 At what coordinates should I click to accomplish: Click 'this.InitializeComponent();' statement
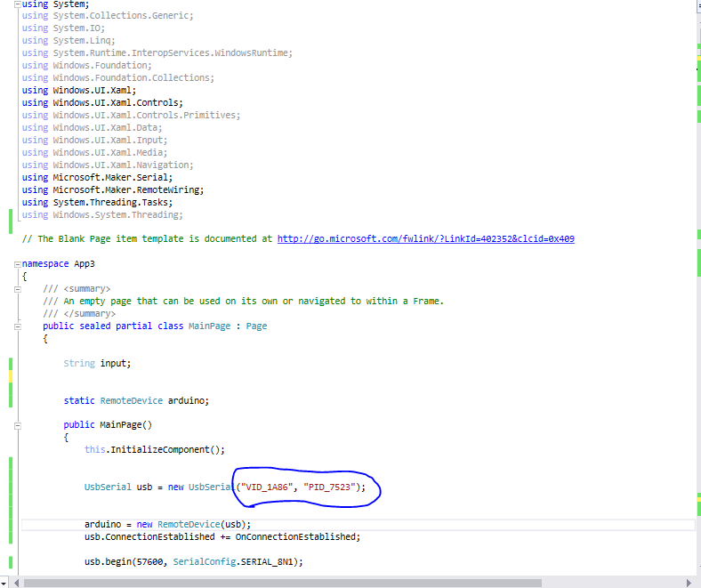[x=155, y=450]
